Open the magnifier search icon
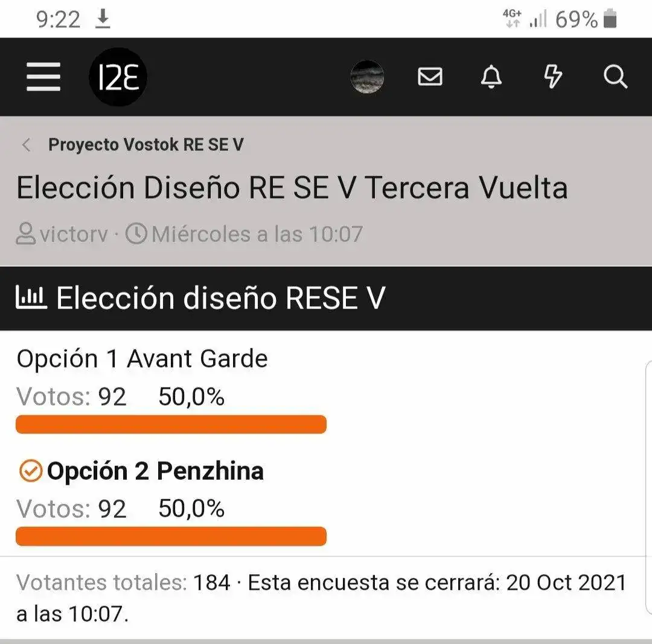 click(615, 77)
